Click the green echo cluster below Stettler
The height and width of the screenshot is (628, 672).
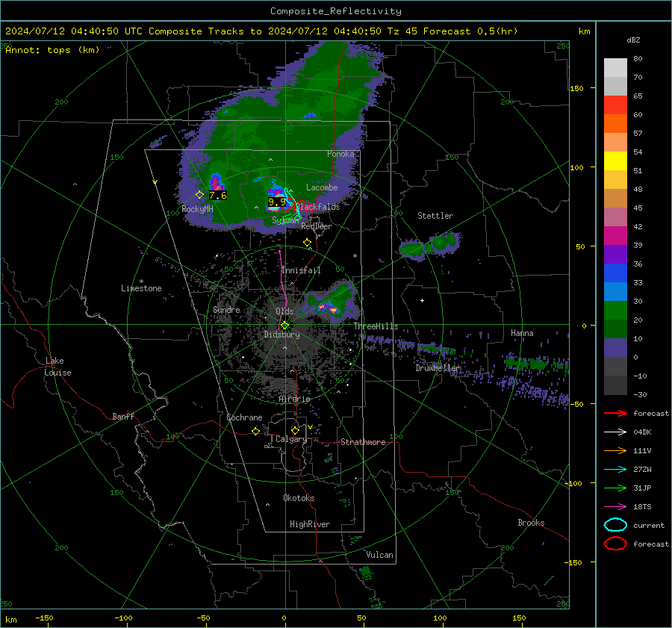(x=430, y=246)
